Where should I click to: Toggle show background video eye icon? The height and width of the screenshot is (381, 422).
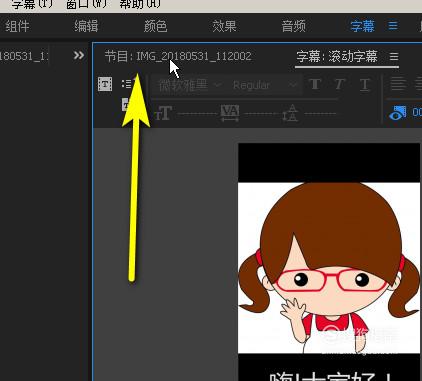click(x=398, y=113)
